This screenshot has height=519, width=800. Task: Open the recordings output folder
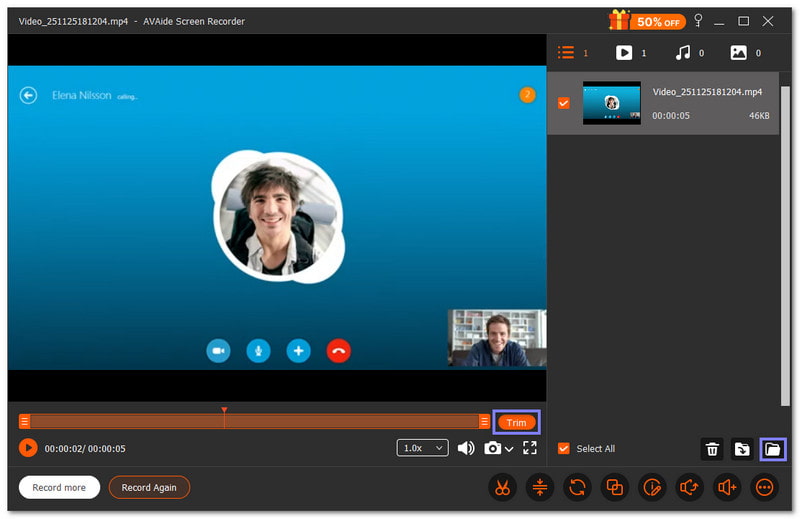772,449
